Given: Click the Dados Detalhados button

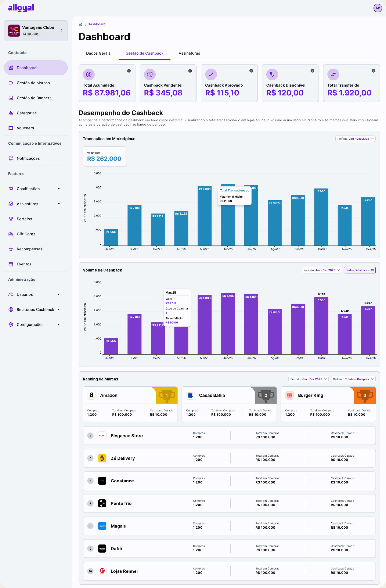Looking at the screenshot, I should click(360, 270).
